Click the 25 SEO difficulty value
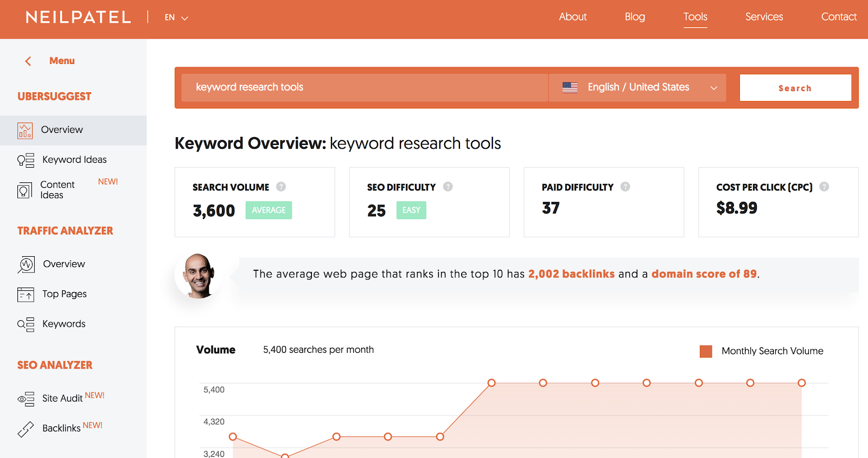Image resolution: width=868 pixels, height=458 pixels. 376,211
